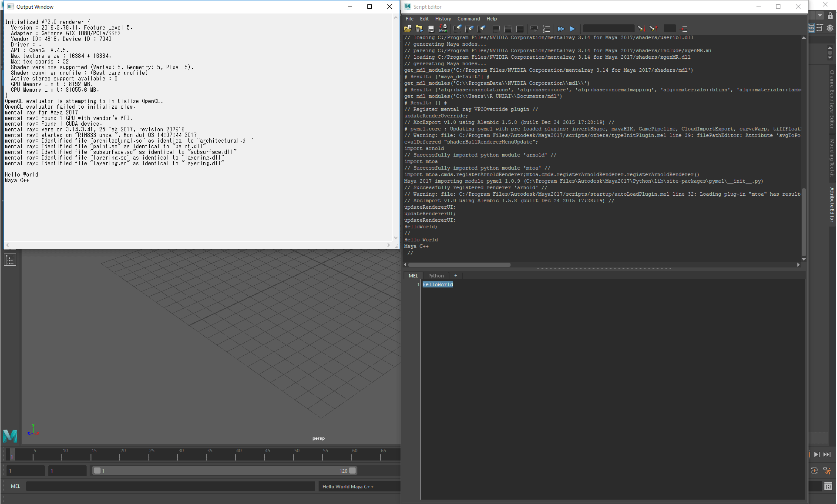Click the Source Script icon
The image size is (837, 504).
(419, 29)
